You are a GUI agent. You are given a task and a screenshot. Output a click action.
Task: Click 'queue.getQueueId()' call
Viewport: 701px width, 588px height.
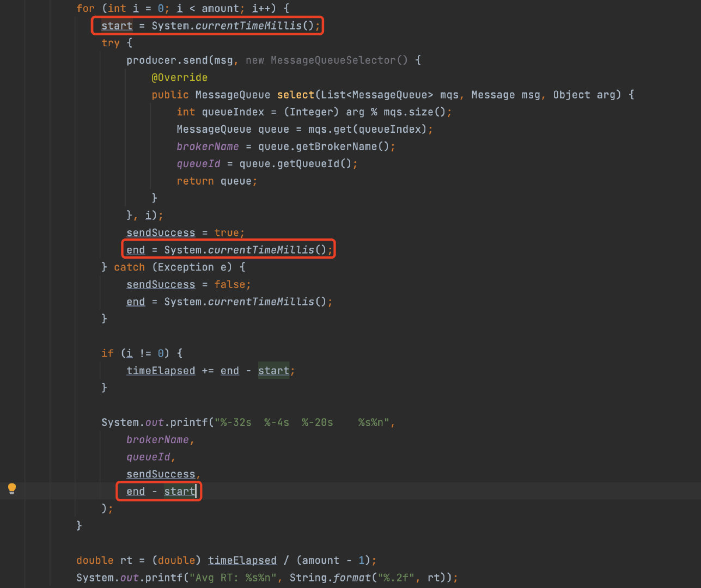point(296,164)
